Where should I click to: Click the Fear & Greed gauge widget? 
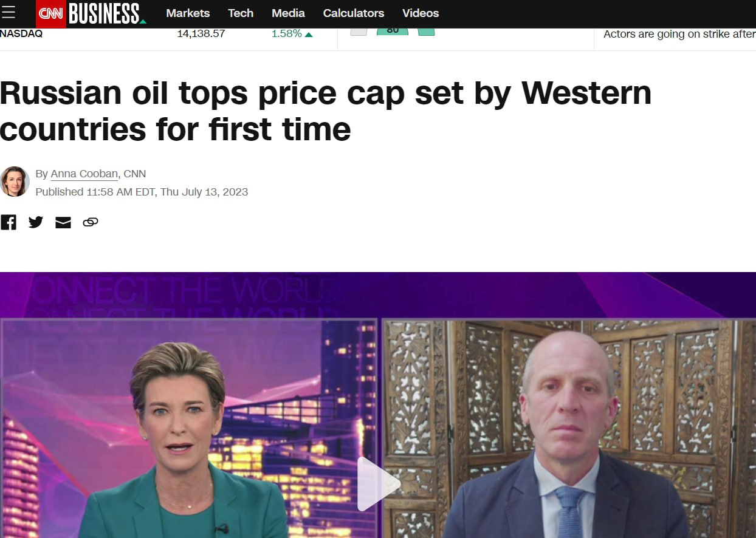[393, 32]
